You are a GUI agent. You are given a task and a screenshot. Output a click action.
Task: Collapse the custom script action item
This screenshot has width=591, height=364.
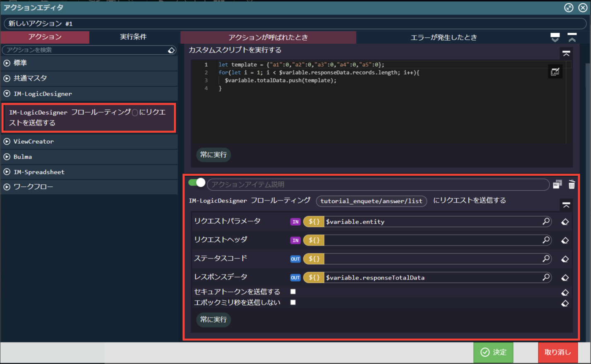click(x=566, y=53)
